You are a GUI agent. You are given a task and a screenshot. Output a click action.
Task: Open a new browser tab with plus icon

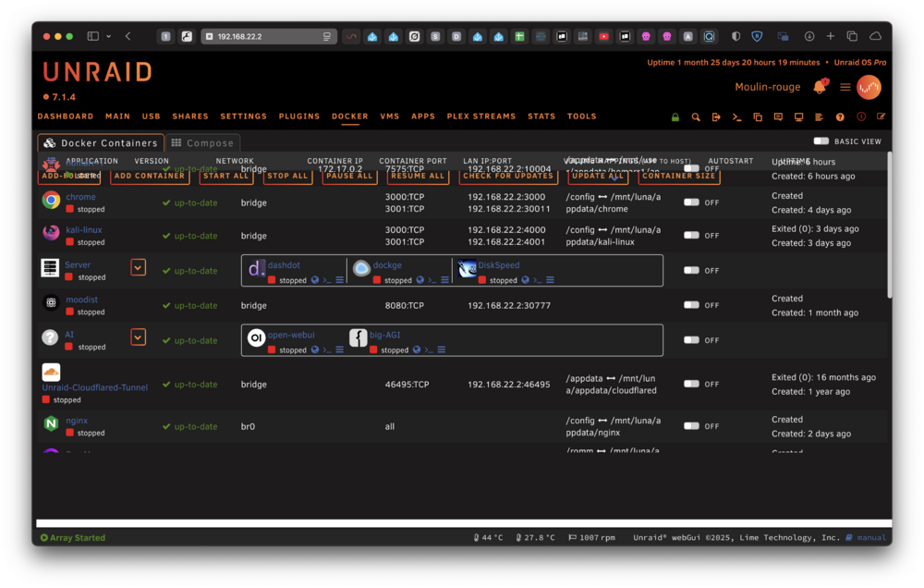[x=831, y=37]
